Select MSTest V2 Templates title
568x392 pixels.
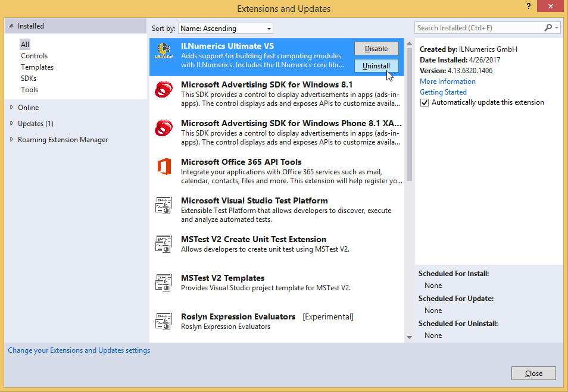tap(223, 278)
